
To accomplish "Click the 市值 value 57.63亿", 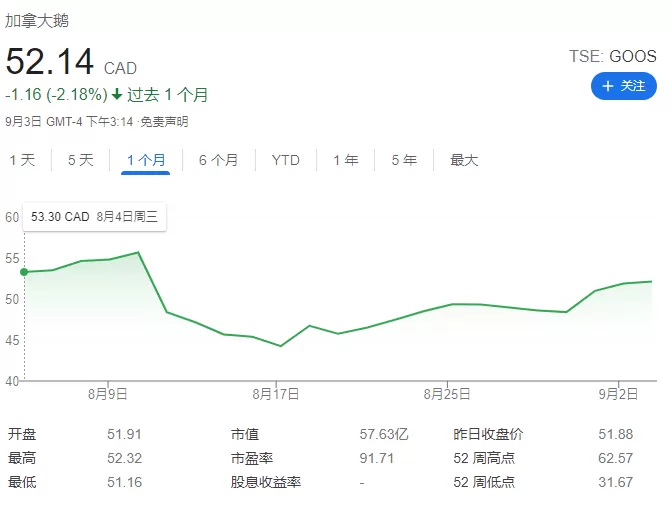I will [384, 434].
